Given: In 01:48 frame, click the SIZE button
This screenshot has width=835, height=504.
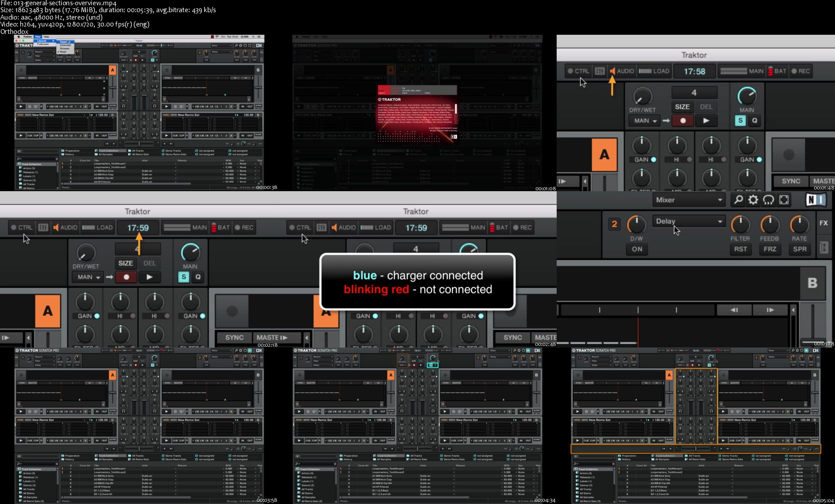Looking at the screenshot, I should click(682, 106).
